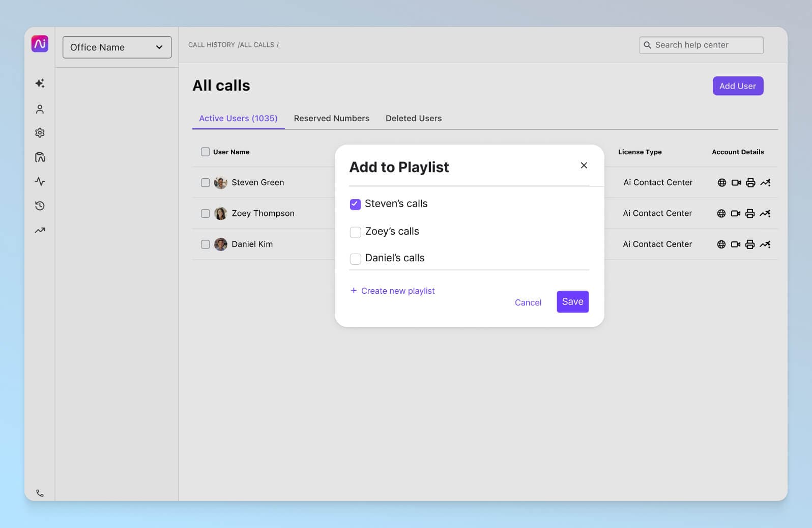Click the trending analytics sidebar icon
The image size is (812, 528).
coord(40,230)
